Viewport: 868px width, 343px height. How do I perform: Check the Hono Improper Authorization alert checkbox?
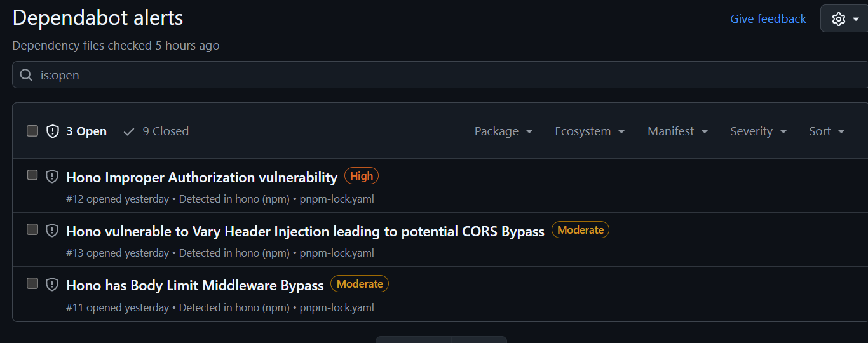(x=32, y=175)
